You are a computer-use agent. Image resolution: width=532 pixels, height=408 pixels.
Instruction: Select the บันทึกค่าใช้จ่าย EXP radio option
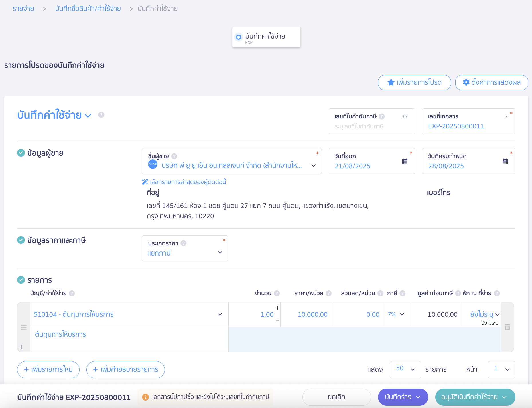click(x=238, y=37)
